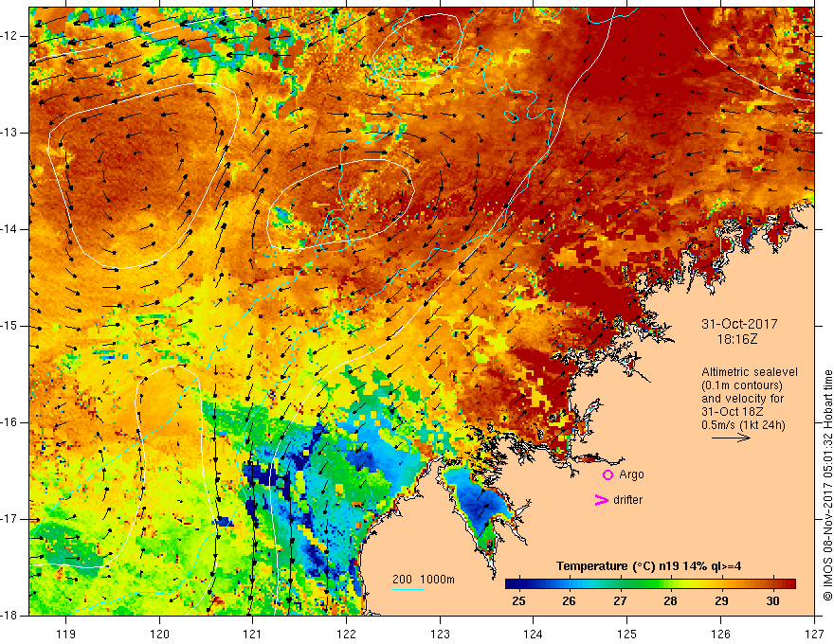Viewport: 834px width, 644px height.
Task: Click latitude axis label '-13'
Action: coord(9,133)
